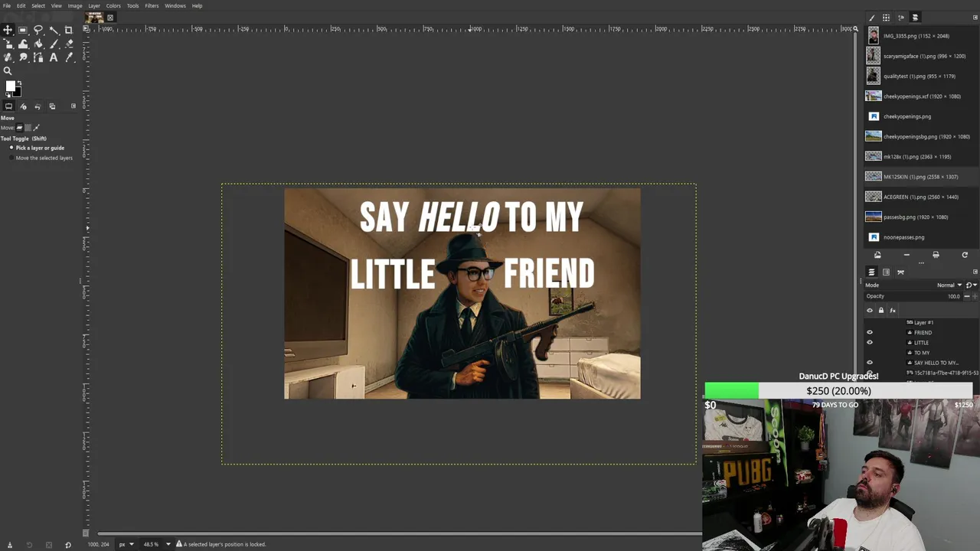Select the Free Select lasso tool

pyautogui.click(x=38, y=30)
